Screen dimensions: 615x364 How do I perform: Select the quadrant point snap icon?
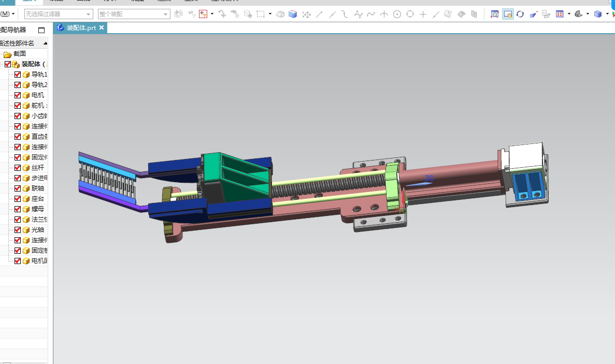click(410, 14)
